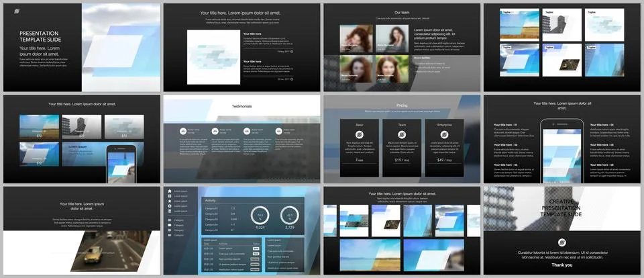This screenshot has height=278, width=644.
Task: Click the phone mockup between the numbered titles
Action: (562, 151)
